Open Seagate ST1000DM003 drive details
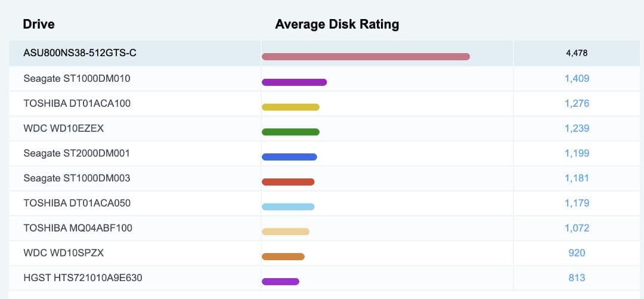This screenshot has height=299, width=644. (77, 178)
